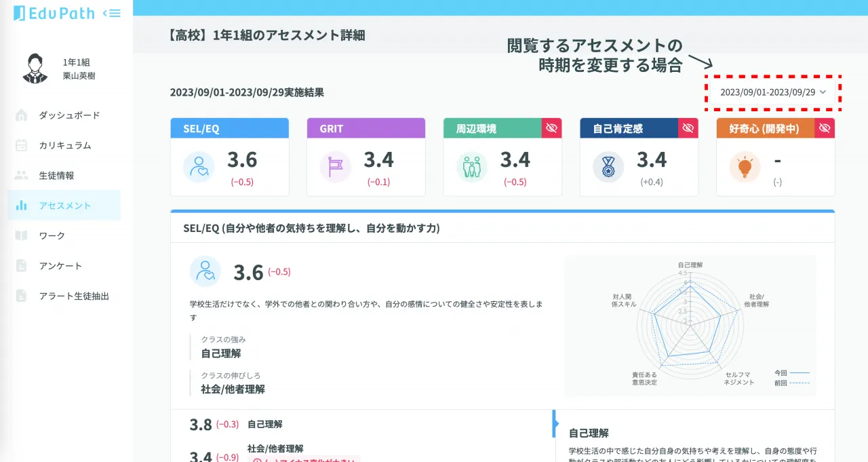Click the 社会/他者理解 row scoring 3.4

tap(361, 455)
